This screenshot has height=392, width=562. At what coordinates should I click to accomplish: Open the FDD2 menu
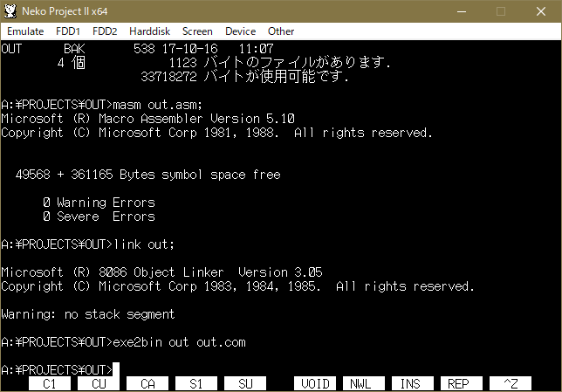point(105,31)
